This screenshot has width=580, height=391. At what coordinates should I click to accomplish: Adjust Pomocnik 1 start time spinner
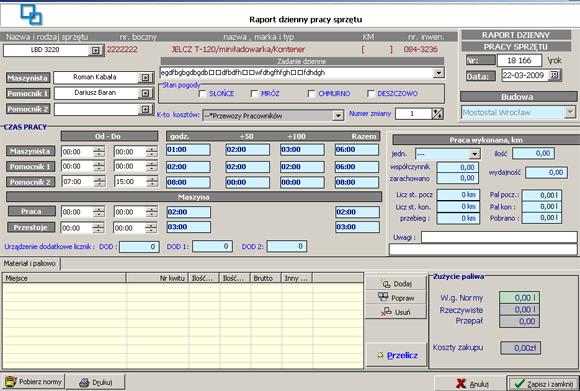(98, 166)
